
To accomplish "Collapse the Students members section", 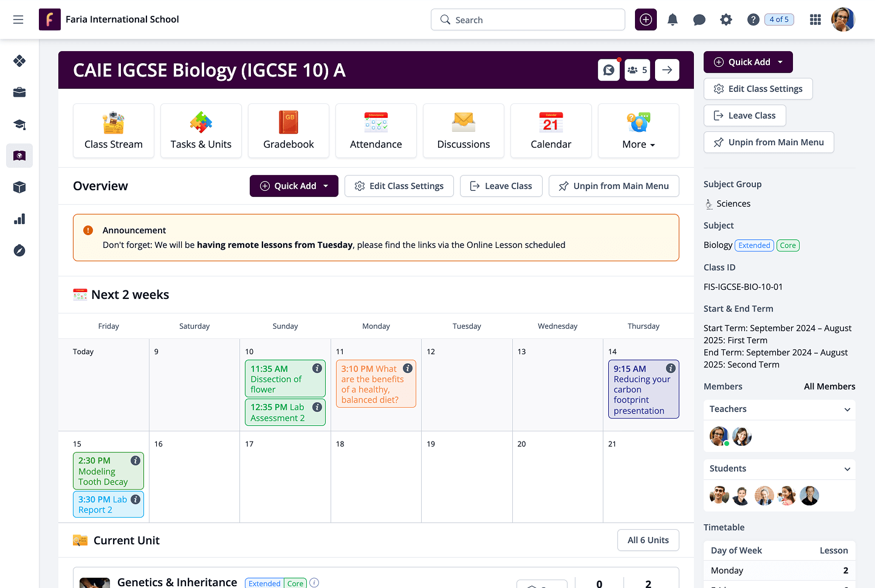I will [x=847, y=469].
